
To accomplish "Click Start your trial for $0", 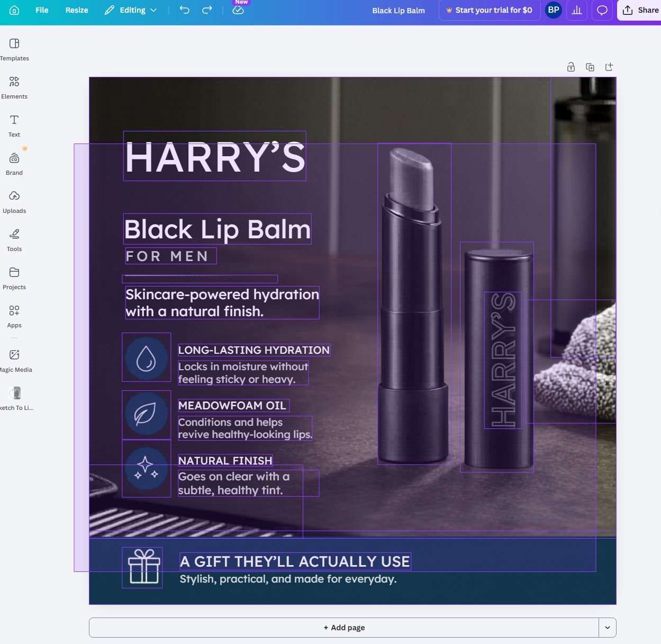I will point(490,10).
